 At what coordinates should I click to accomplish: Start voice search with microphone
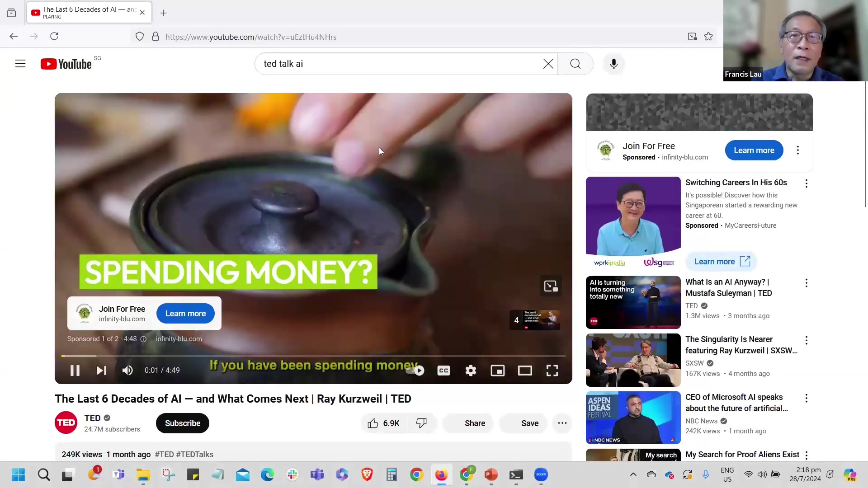613,64
